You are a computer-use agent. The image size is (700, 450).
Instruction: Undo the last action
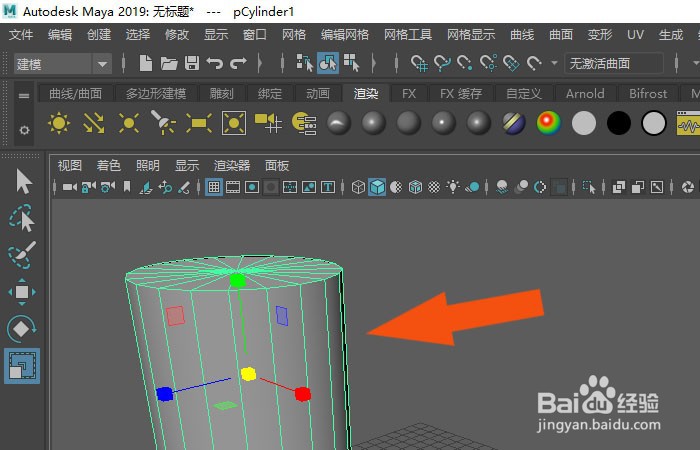215,63
